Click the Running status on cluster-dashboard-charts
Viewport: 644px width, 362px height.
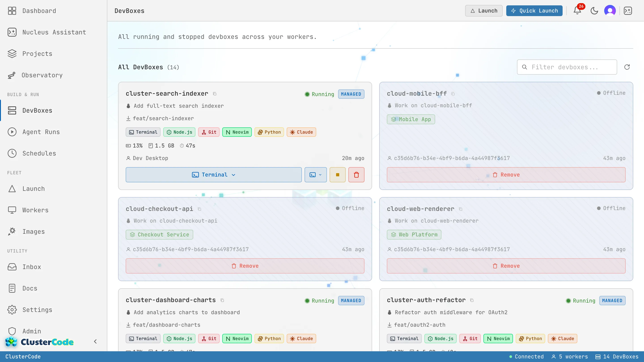[319, 301]
